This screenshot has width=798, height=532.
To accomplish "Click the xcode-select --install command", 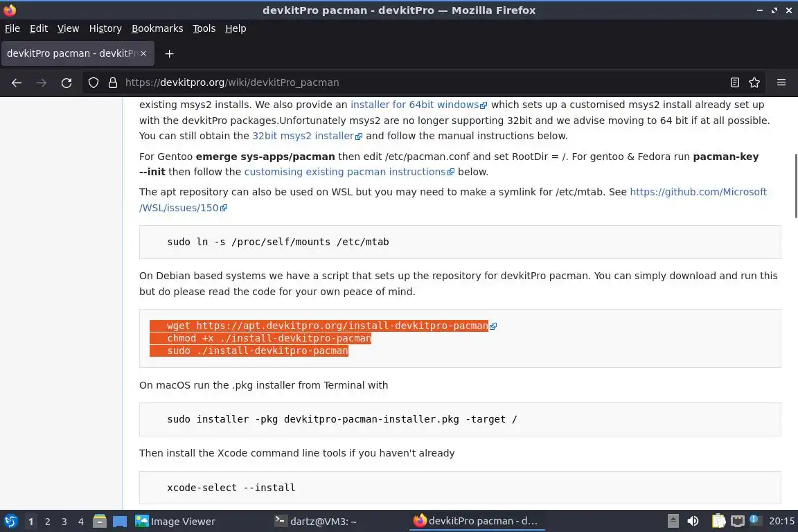I will [x=231, y=488].
